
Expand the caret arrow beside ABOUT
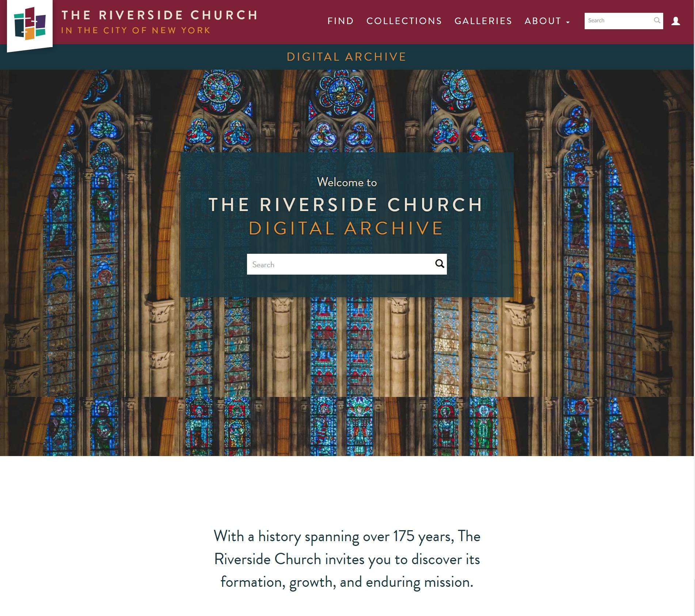(568, 22)
